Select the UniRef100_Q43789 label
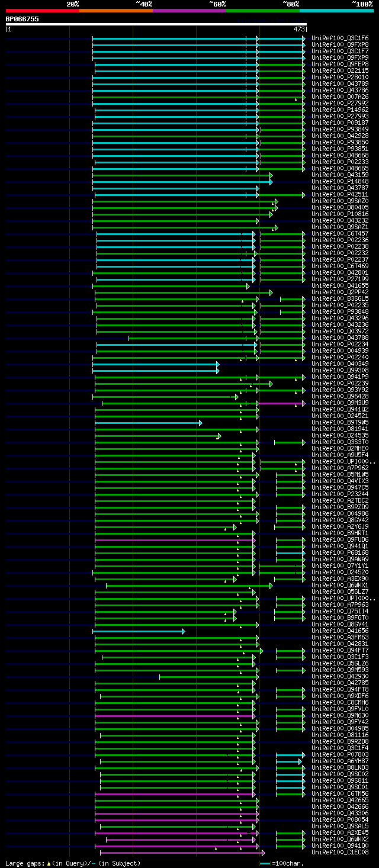 [x=340, y=83]
